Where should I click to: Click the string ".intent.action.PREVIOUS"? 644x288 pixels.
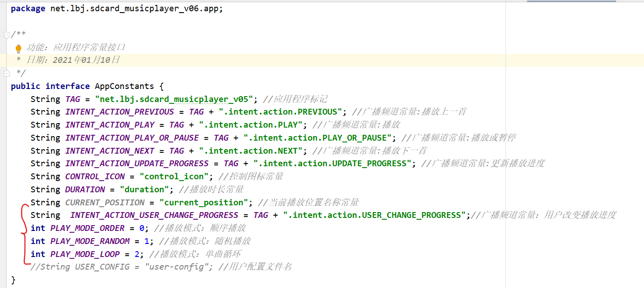tap(281, 112)
